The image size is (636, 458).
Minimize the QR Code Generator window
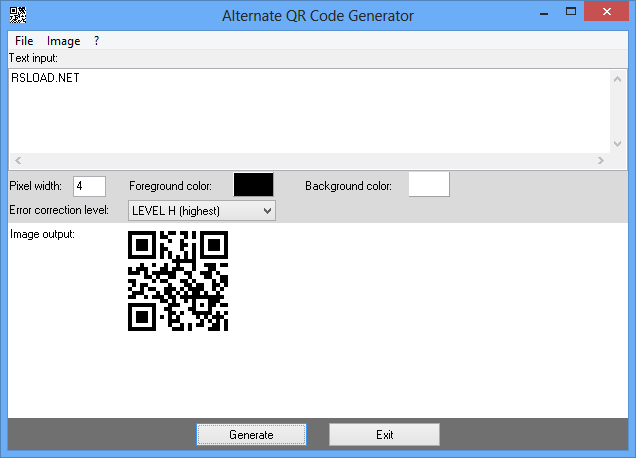click(544, 13)
